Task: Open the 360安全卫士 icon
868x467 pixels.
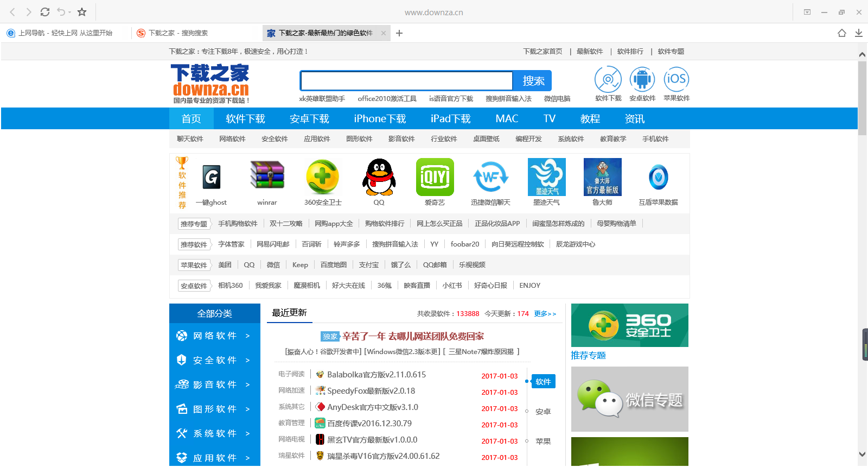Action: 323,177
